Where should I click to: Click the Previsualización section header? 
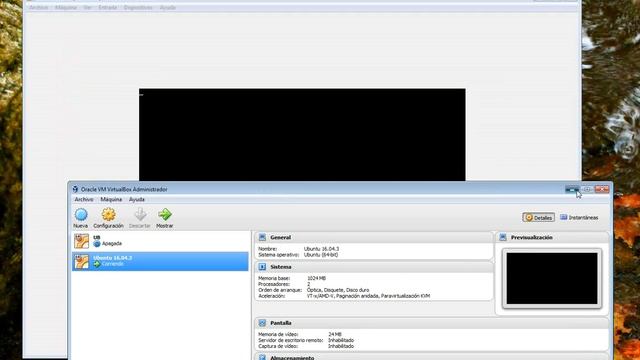click(x=552, y=237)
